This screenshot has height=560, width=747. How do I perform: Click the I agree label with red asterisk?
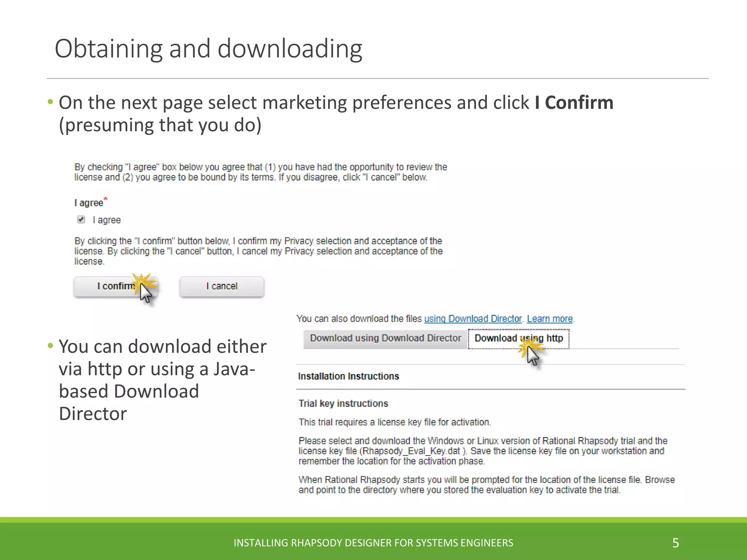[91, 202]
